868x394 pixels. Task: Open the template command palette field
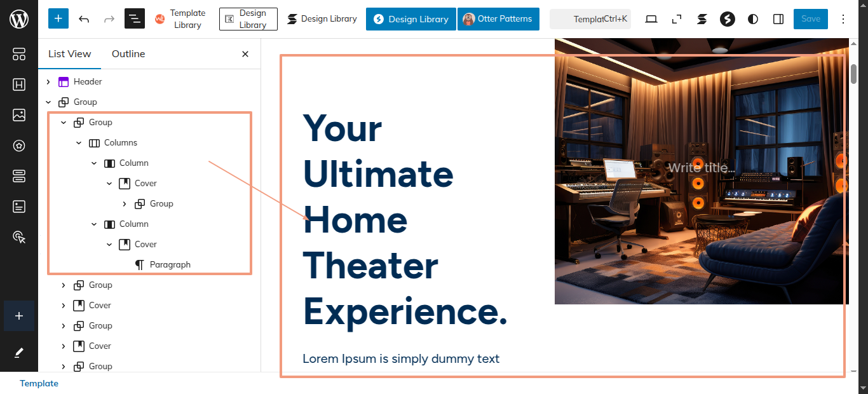point(590,19)
